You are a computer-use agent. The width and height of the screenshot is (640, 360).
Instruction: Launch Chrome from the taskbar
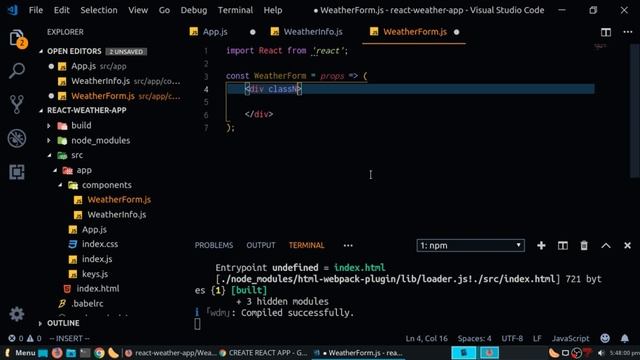coord(99,353)
